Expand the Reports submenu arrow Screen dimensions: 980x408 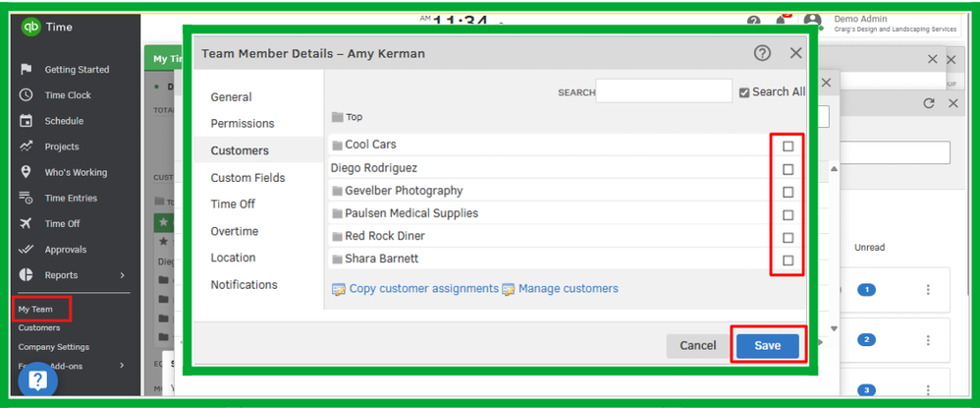(123, 275)
